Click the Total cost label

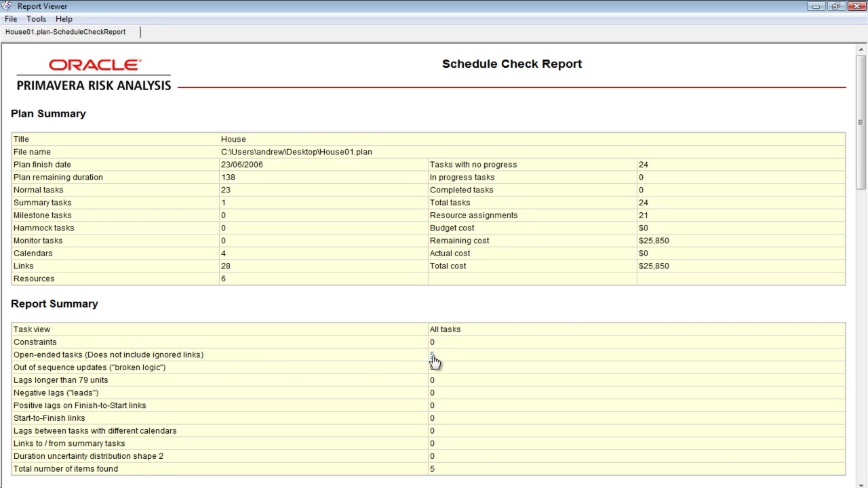tap(448, 266)
